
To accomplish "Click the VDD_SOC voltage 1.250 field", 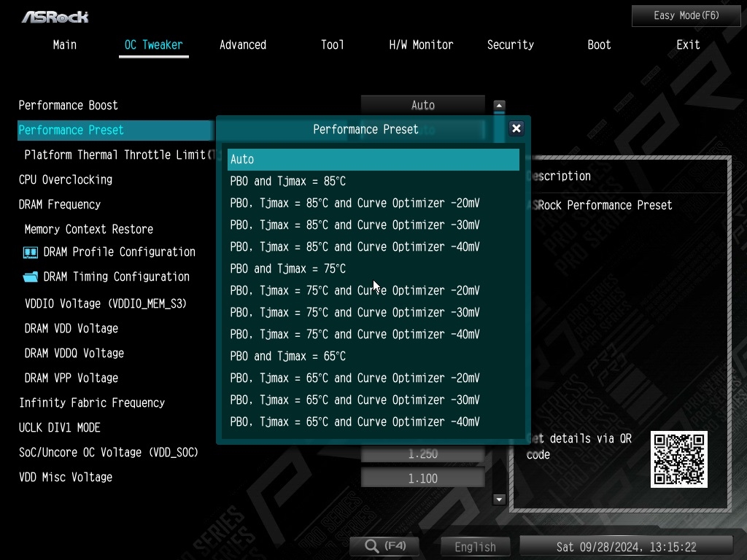I will [422, 454].
